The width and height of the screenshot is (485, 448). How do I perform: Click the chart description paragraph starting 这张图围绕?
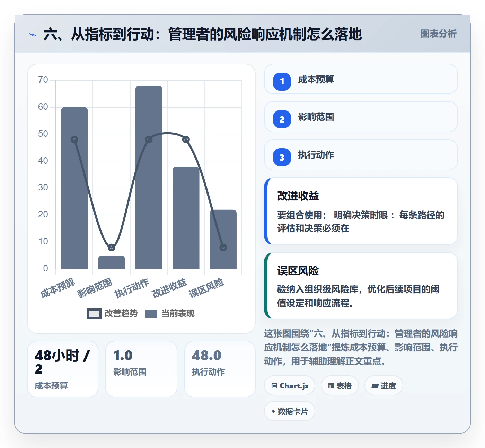click(x=361, y=347)
